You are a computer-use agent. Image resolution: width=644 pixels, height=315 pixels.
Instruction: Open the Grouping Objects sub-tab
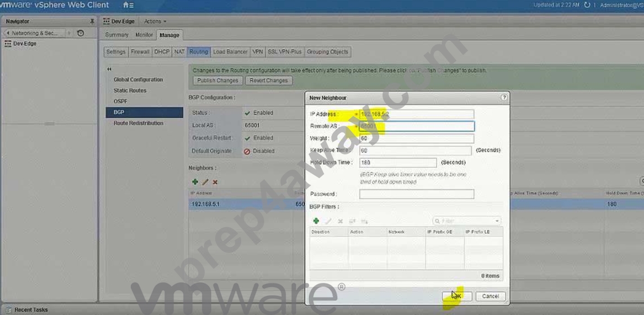pyautogui.click(x=327, y=52)
